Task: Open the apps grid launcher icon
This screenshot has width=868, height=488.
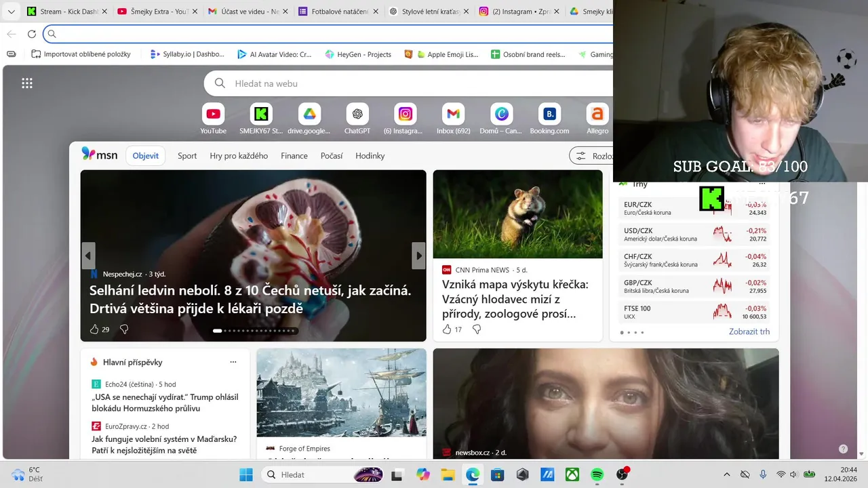Action: pyautogui.click(x=27, y=83)
